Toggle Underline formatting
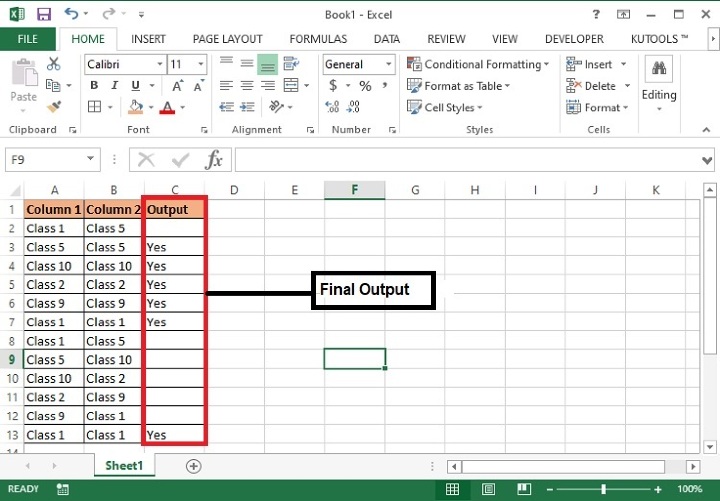The image size is (720, 501). pyautogui.click(x=135, y=85)
